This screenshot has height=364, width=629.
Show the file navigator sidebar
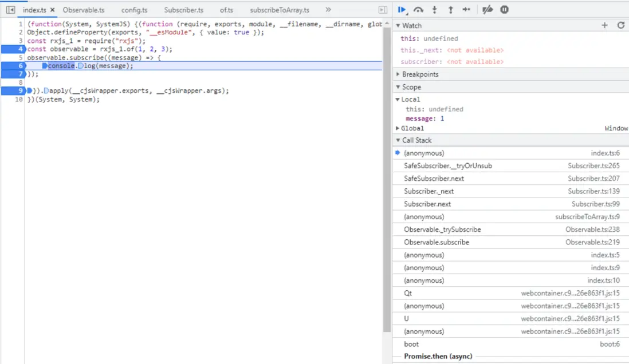point(10,10)
